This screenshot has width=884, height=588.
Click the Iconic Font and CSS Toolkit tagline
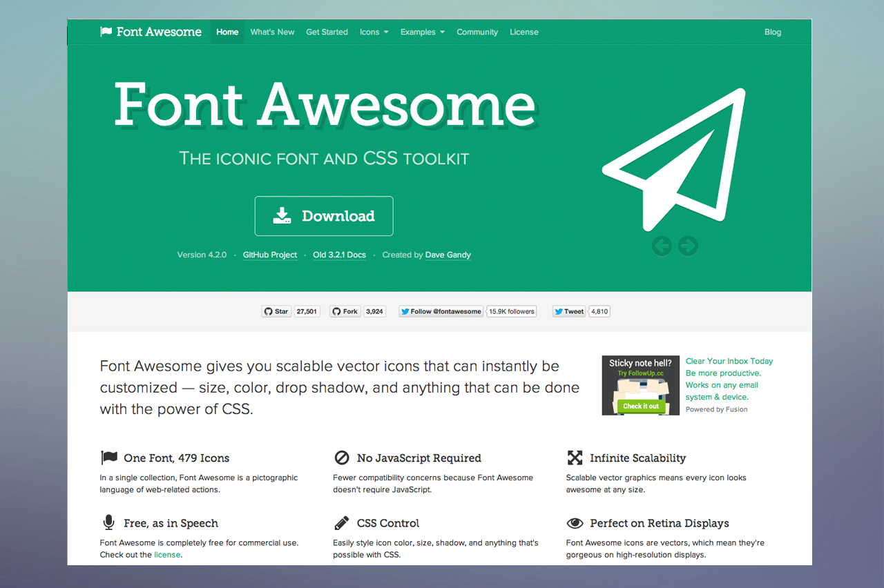coord(324,158)
